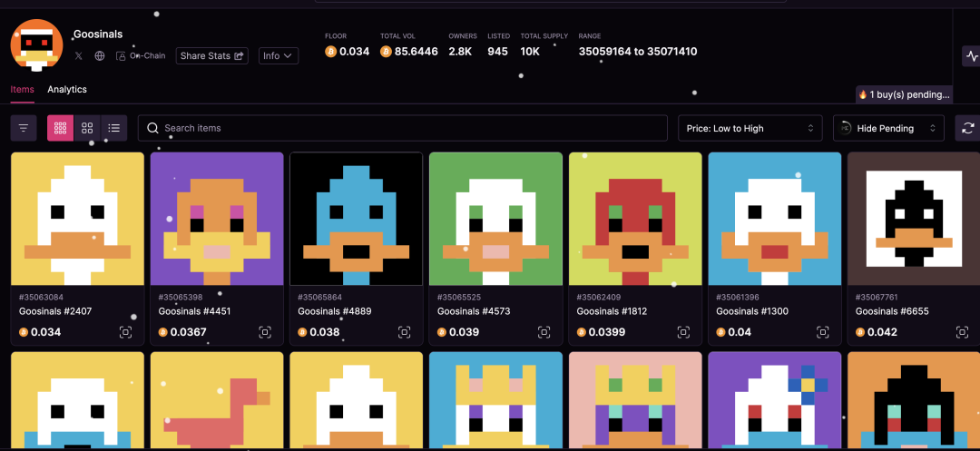The height and width of the screenshot is (451, 980).
Task: Click the 0.0399 price on Goosinals #1812
Action: tap(606, 332)
